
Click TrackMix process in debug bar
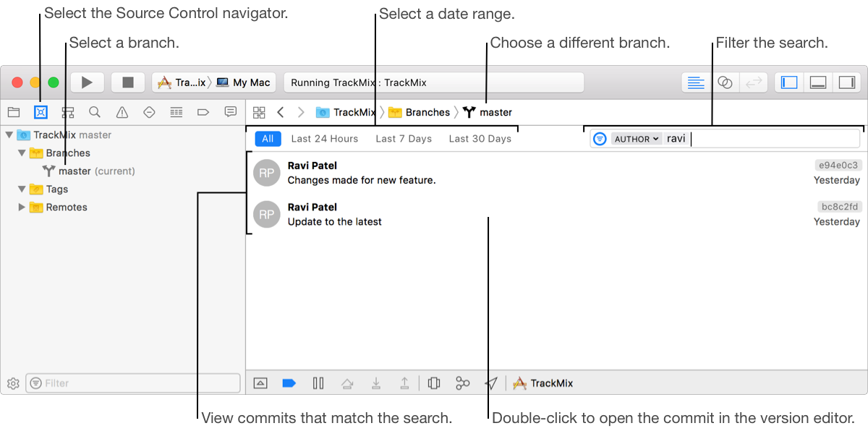543,383
